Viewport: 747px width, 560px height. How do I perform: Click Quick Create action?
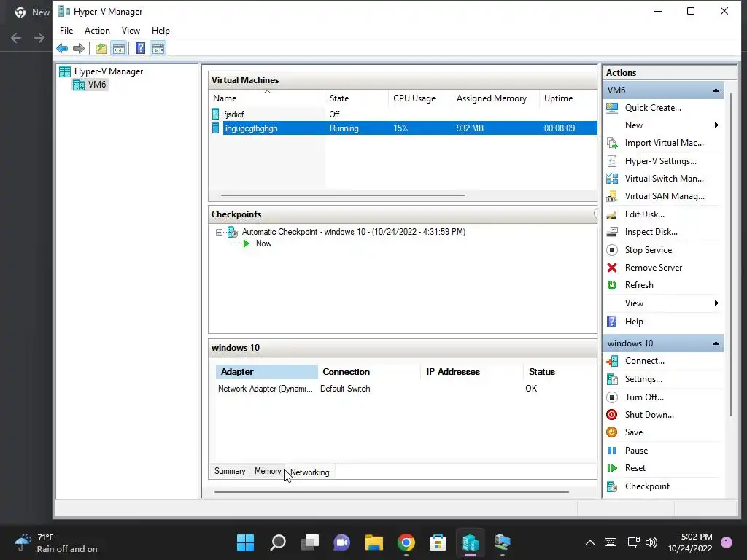(653, 108)
